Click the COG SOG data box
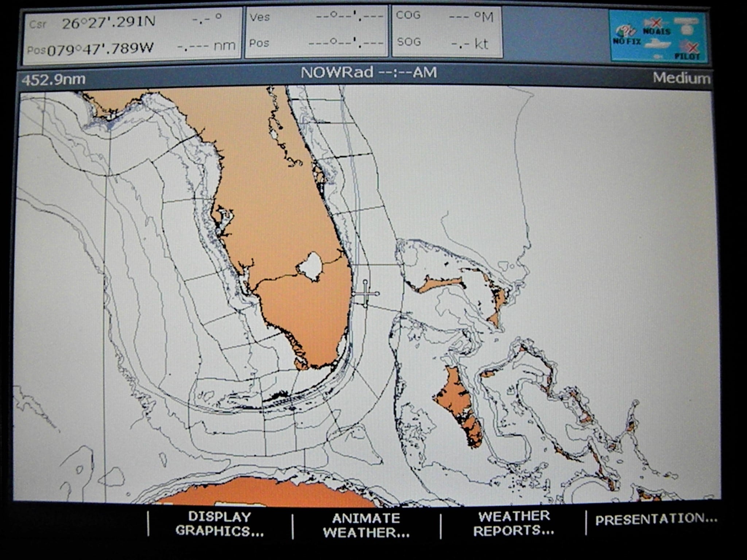 tap(447, 32)
